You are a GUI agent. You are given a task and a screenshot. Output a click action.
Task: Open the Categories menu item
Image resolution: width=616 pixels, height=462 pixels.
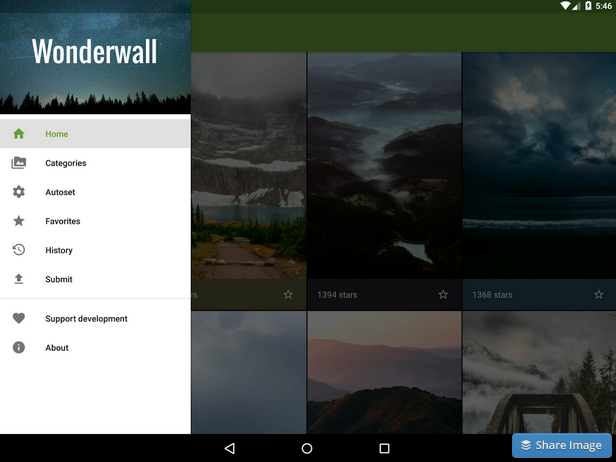pyautogui.click(x=95, y=163)
